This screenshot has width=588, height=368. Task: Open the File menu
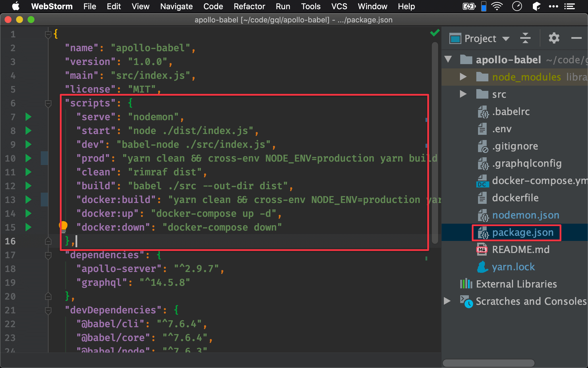90,6
